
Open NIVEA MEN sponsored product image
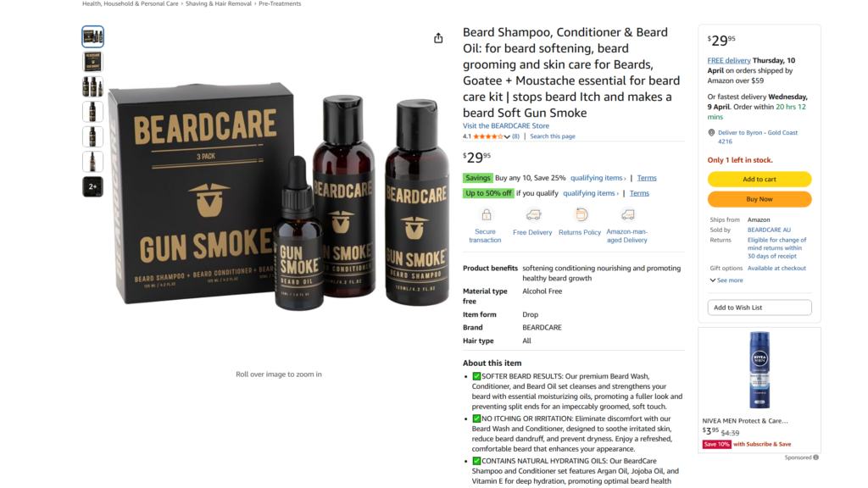pos(759,371)
